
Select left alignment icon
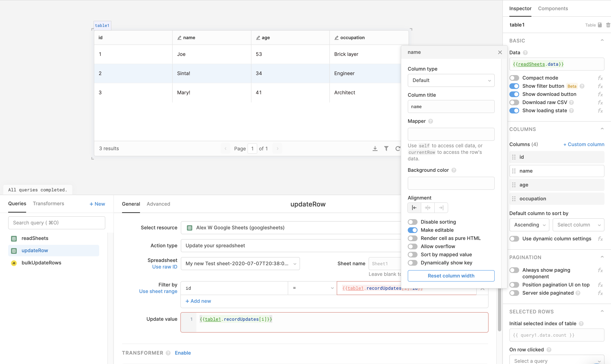click(414, 208)
